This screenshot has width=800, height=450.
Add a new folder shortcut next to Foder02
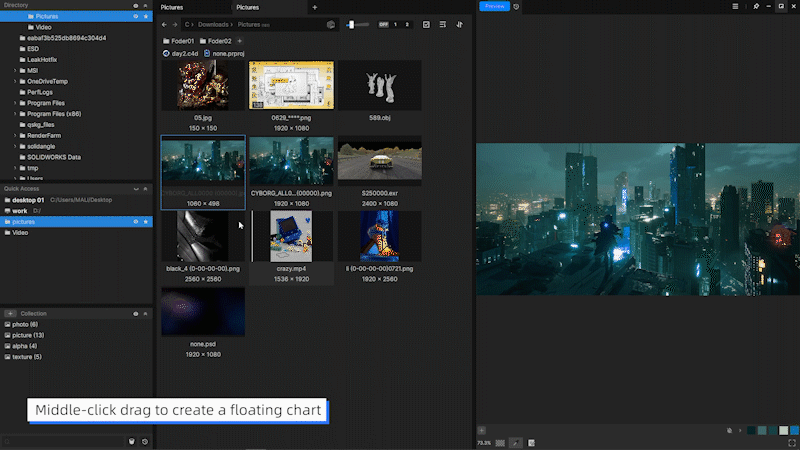pyautogui.click(x=239, y=41)
